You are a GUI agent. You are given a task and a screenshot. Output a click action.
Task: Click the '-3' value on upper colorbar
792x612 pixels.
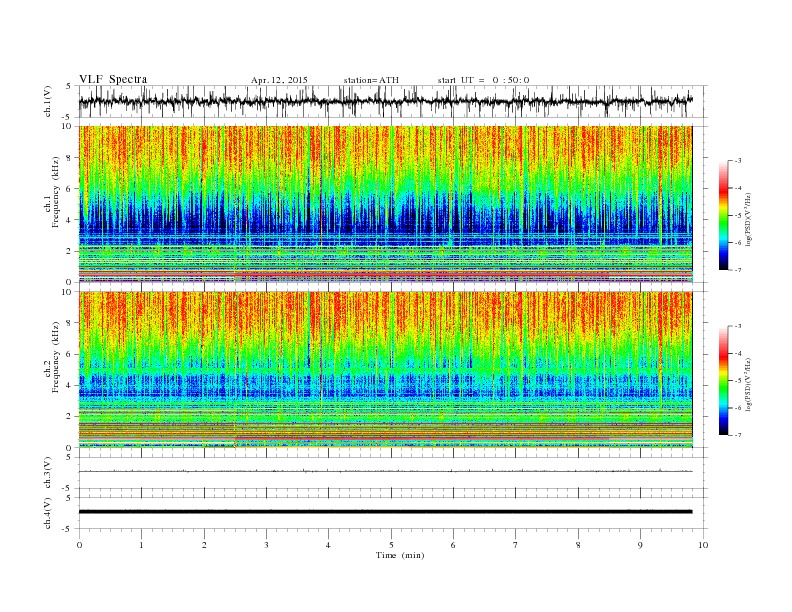pyautogui.click(x=737, y=161)
